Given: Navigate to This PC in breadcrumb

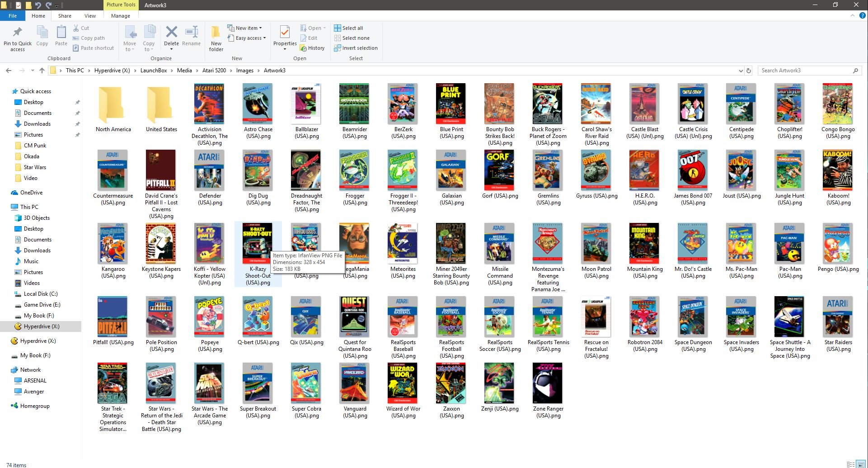Looking at the screenshot, I should point(75,71).
